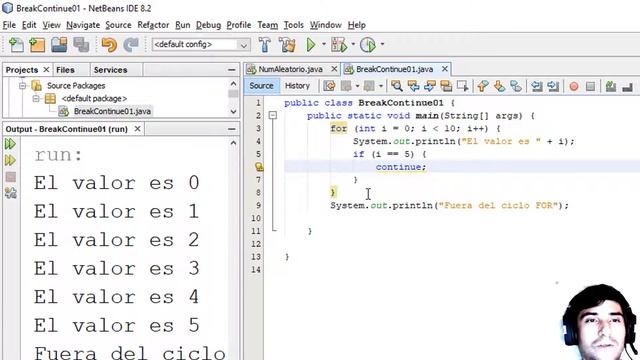Screen dimensions: 640x360
Task: Click the Last Edit editor icon
Action: (x=329, y=86)
